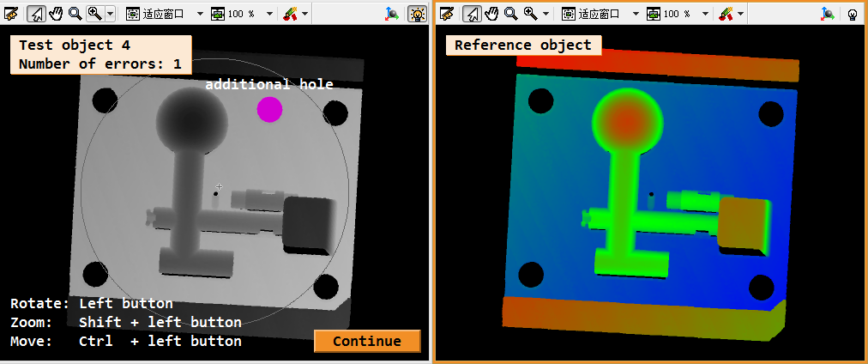Click the image size icon beside 100 % in Reference window

654,14
